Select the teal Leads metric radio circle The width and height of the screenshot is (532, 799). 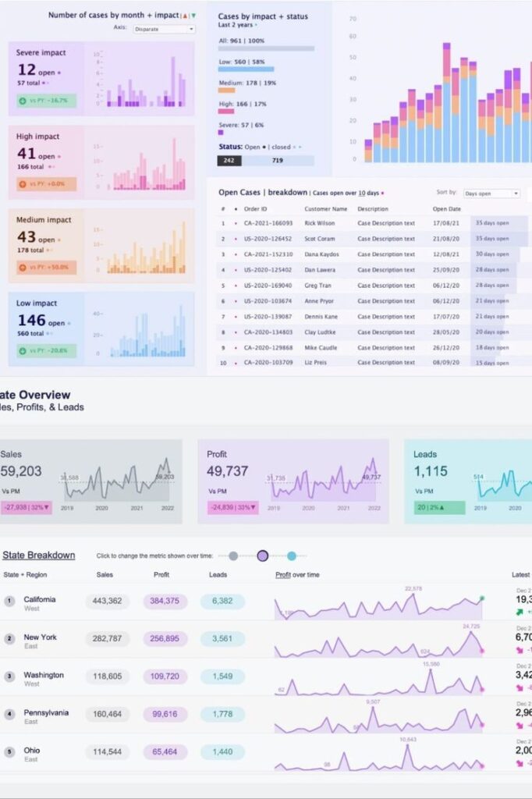click(x=292, y=556)
